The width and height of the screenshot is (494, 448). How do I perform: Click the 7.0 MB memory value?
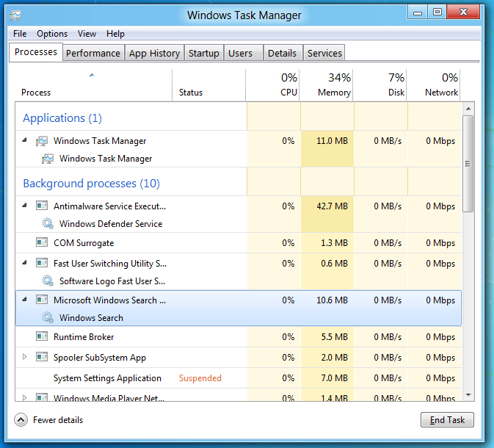tap(334, 378)
